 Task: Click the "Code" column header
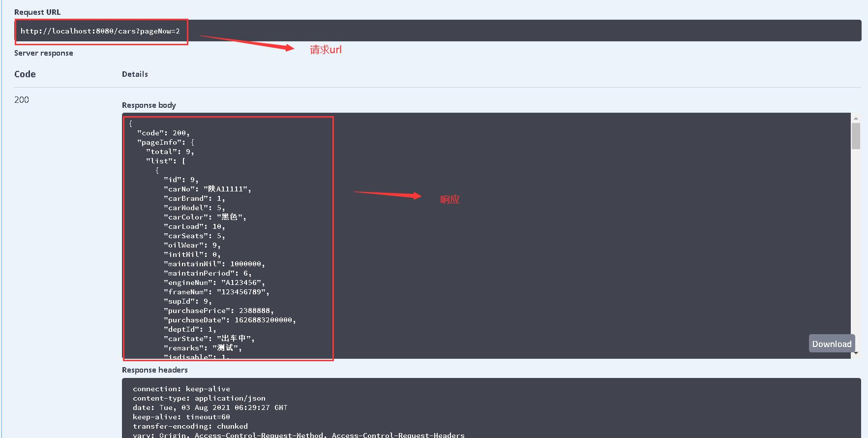25,74
